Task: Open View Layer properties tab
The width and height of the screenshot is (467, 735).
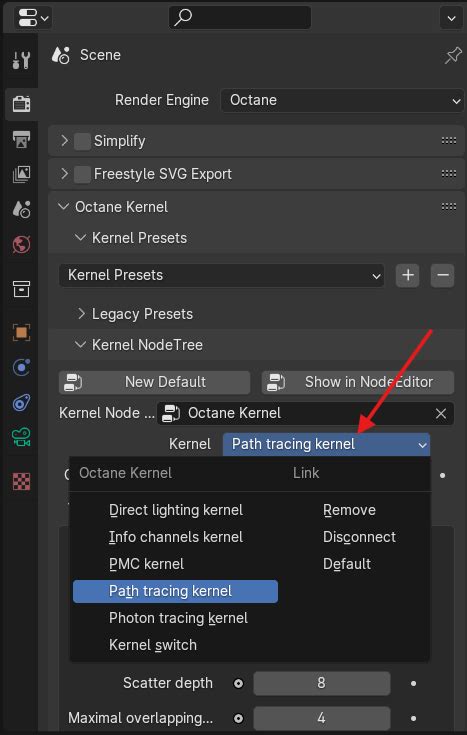Action: [x=21, y=174]
